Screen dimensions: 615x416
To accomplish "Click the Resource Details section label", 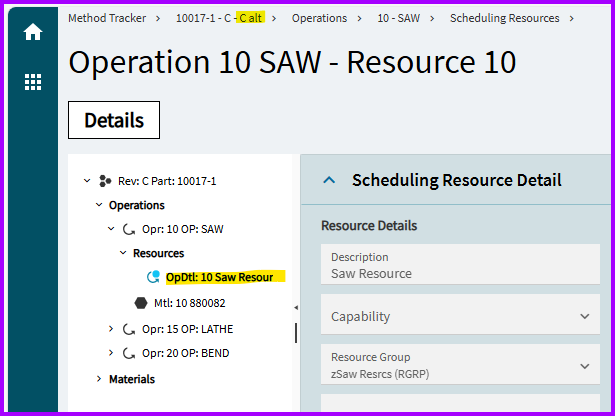I will point(369,225).
